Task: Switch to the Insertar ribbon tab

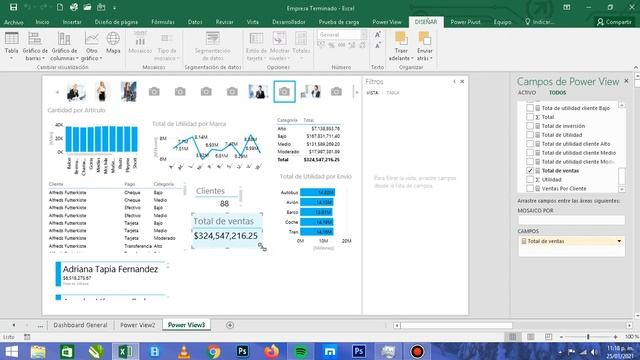Action: click(72, 22)
